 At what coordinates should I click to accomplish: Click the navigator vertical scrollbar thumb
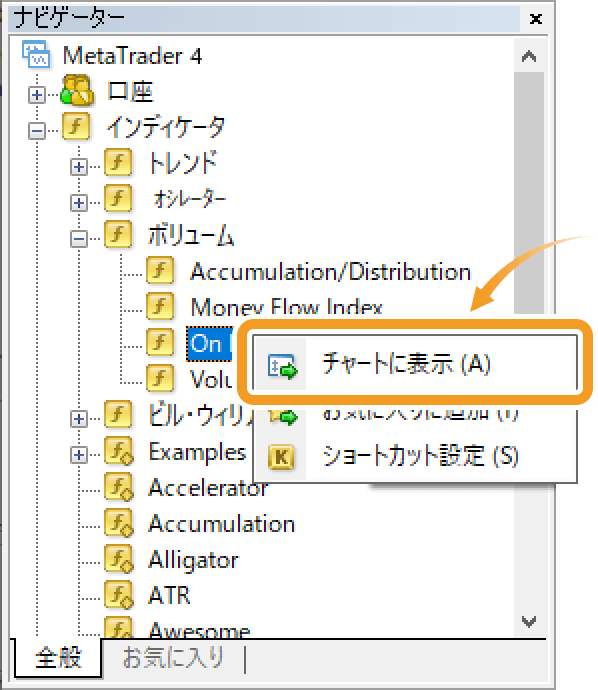click(528, 193)
